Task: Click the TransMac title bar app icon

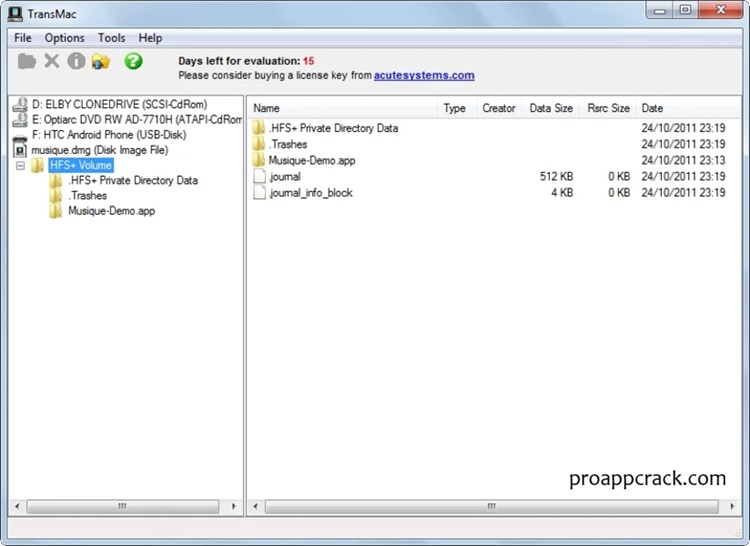Action: tap(15, 13)
